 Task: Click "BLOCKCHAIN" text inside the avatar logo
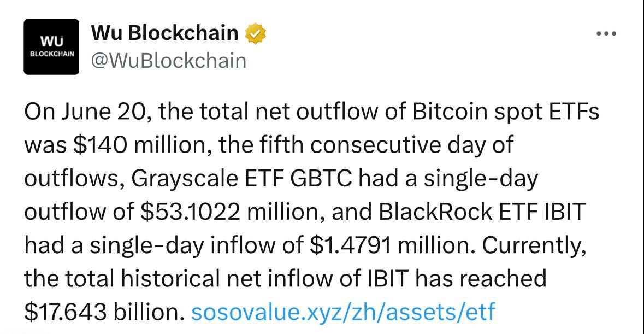52,55
